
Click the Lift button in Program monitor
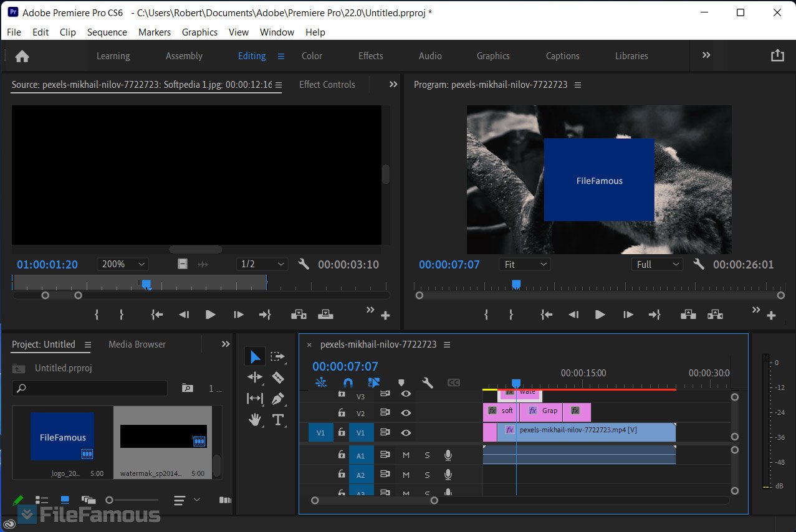pyautogui.click(x=688, y=315)
